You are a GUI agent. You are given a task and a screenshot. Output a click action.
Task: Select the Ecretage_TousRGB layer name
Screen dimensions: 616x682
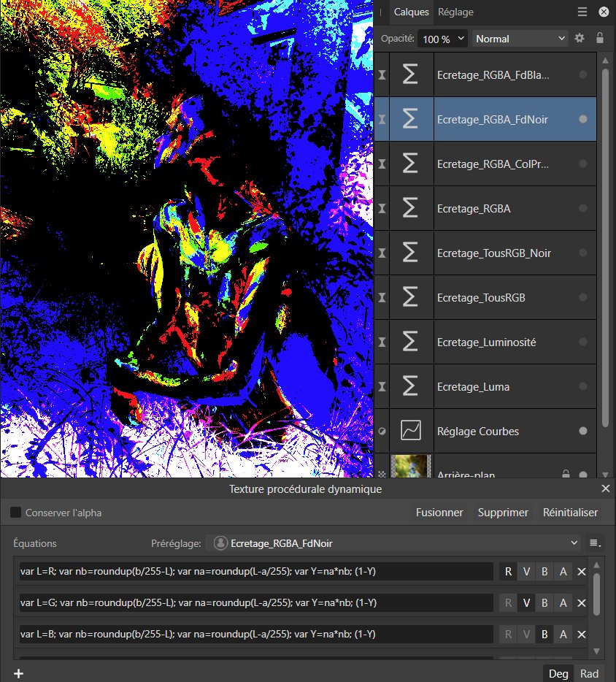481,297
